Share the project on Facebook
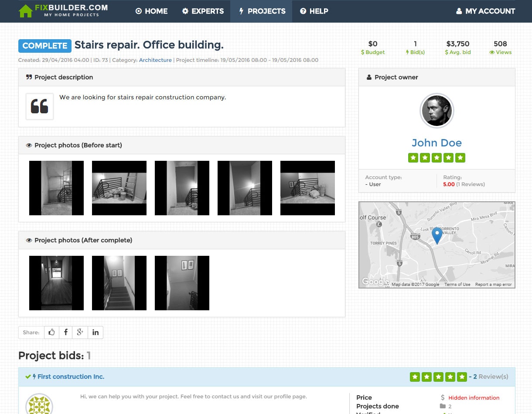This screenshot has width=532, height=414. 66,332
